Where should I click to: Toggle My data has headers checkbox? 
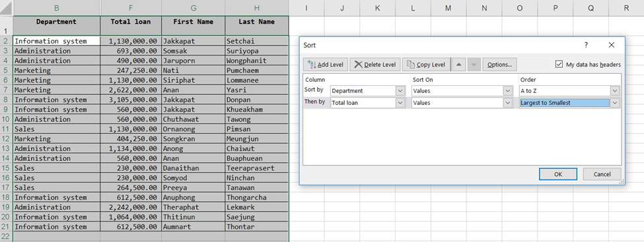pos(559,64)
